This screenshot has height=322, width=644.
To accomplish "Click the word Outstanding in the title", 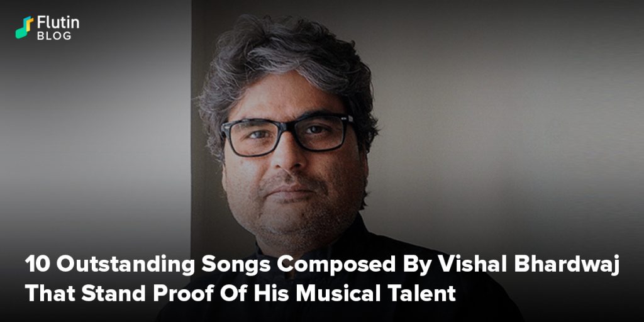I will (125, 266).
